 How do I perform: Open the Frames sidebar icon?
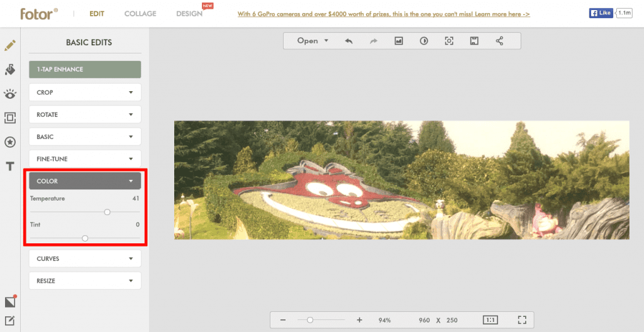(x=10, y=118)
